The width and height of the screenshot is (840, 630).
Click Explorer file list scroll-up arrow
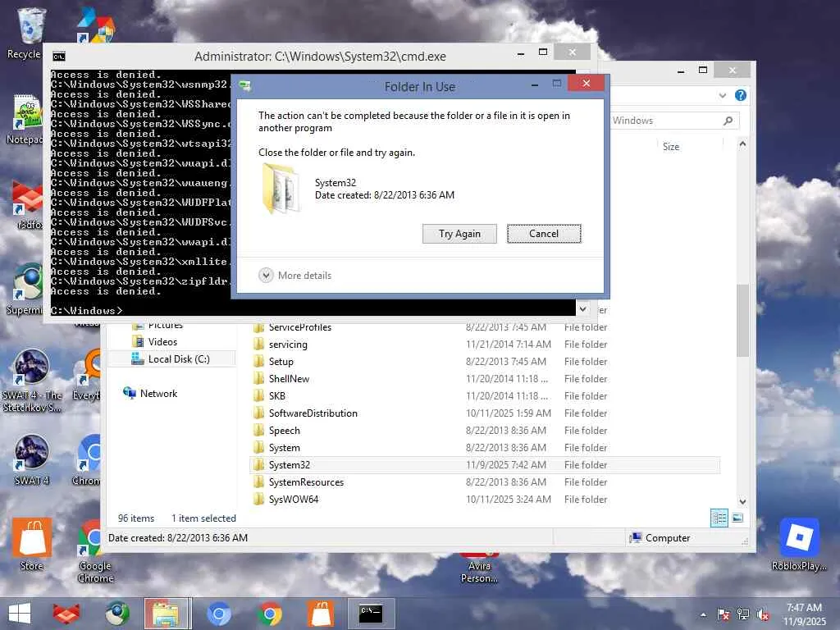click(x=742, y=144)
